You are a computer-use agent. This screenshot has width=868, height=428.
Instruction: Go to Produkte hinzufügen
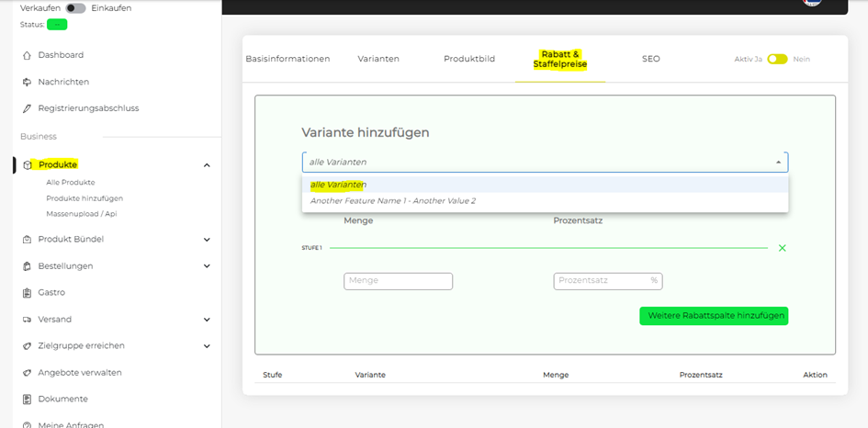point(85,198)
